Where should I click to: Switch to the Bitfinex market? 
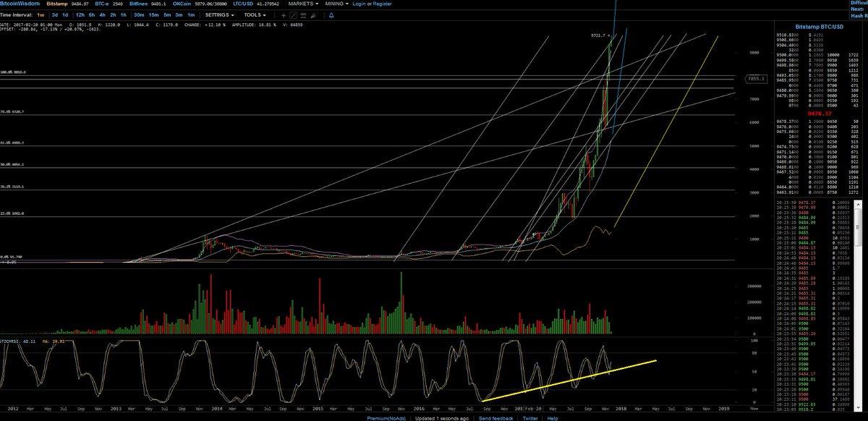pyautogui.click(x=137, y=4)
